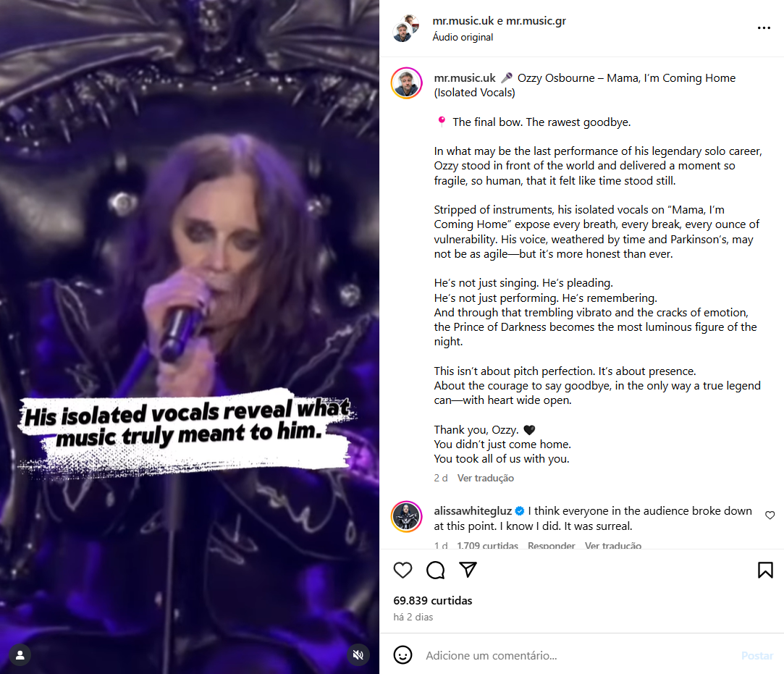The image size is (784, 674).
Task: Open mr.music.uk profile in header
Action: coord(463,21)
